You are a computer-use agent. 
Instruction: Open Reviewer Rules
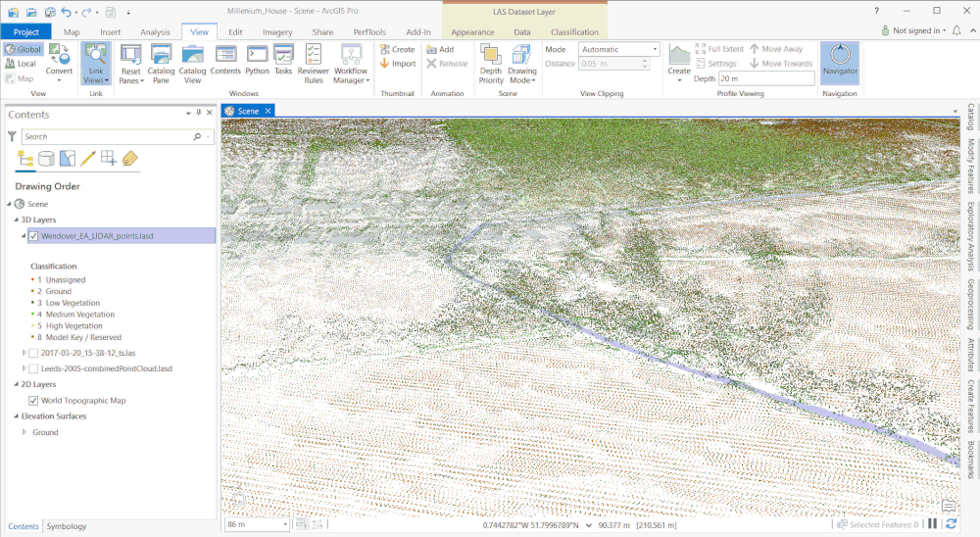click(x=314, y=64)
